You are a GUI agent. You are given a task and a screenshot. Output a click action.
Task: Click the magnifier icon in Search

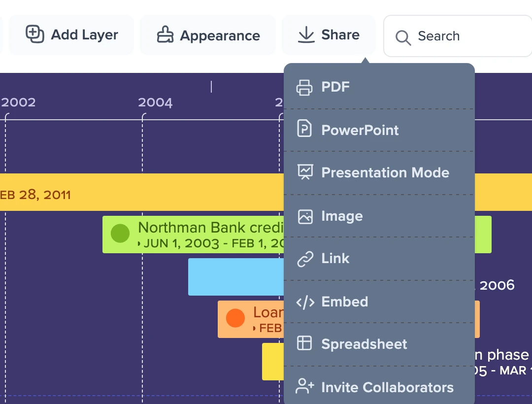click(x=403, y=37)
